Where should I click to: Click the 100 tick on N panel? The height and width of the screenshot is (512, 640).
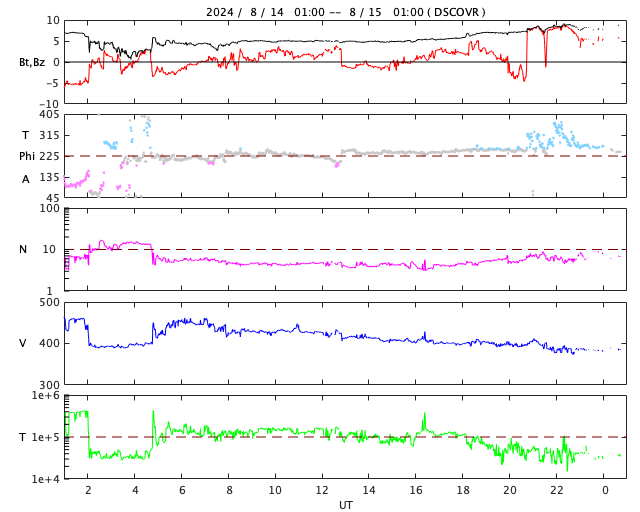(x=49, y=208)
